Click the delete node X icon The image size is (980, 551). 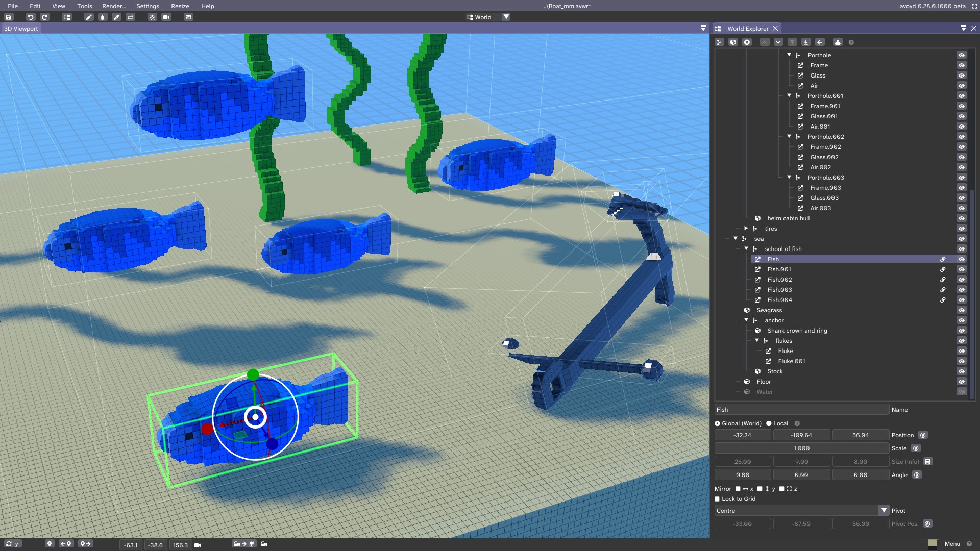point(747,42)
